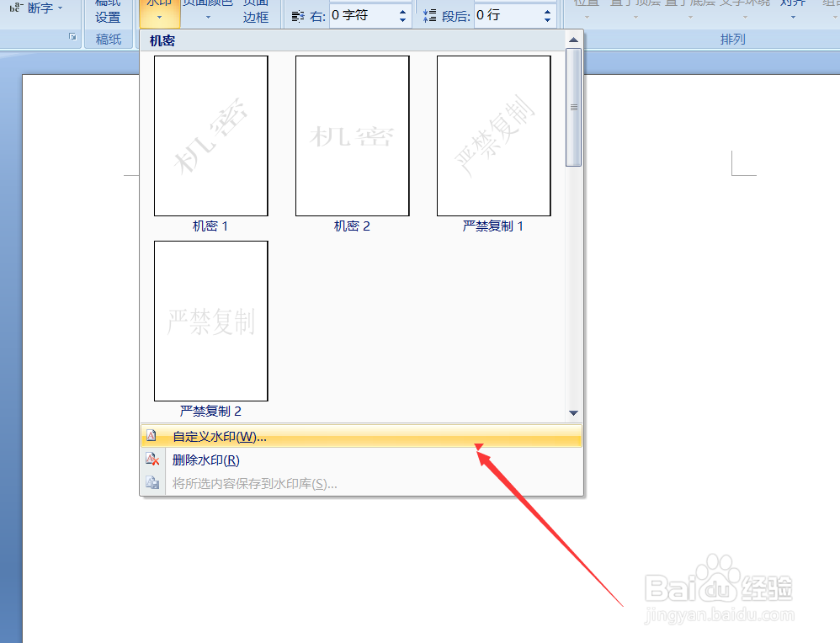Click the 稿纸设置 button
The height and width of the screenshot is (643, 840).
pyautogui.click(x=108, y=12)
